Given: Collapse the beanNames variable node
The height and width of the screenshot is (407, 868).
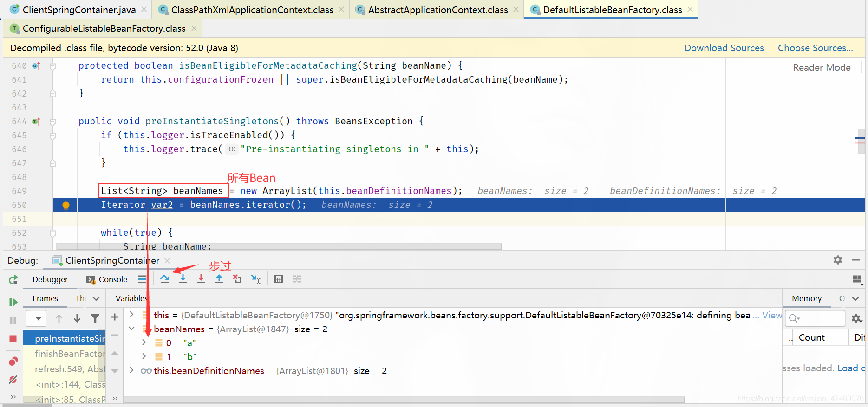Looking at the screenshot, I should point(131,329).
